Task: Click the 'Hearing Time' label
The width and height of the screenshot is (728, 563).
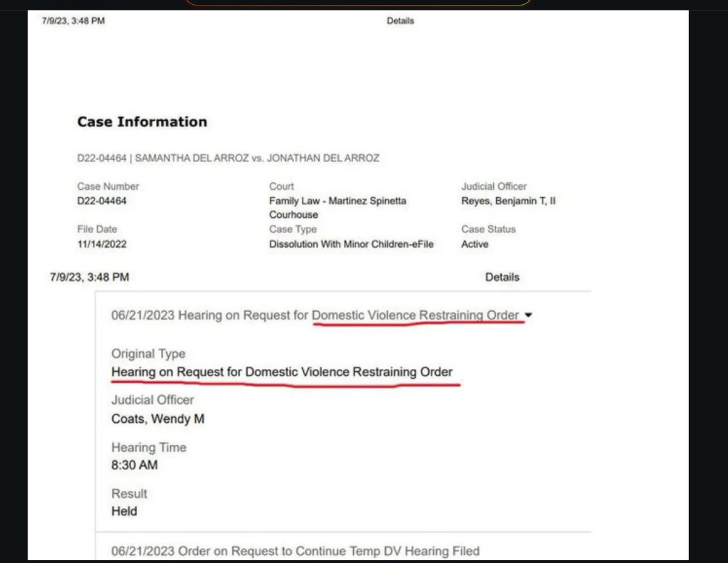Action: [x=149, y=448]
